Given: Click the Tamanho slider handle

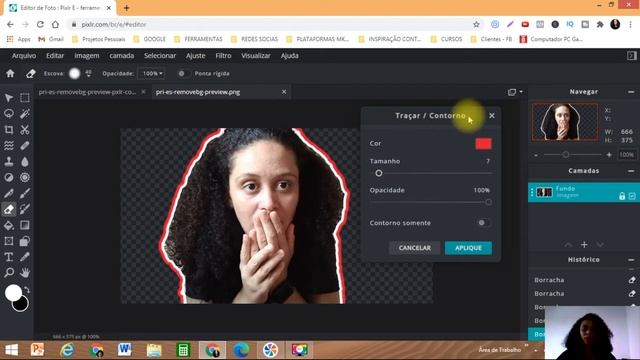Looking at the screenshot, I should [x=379, y=173].
